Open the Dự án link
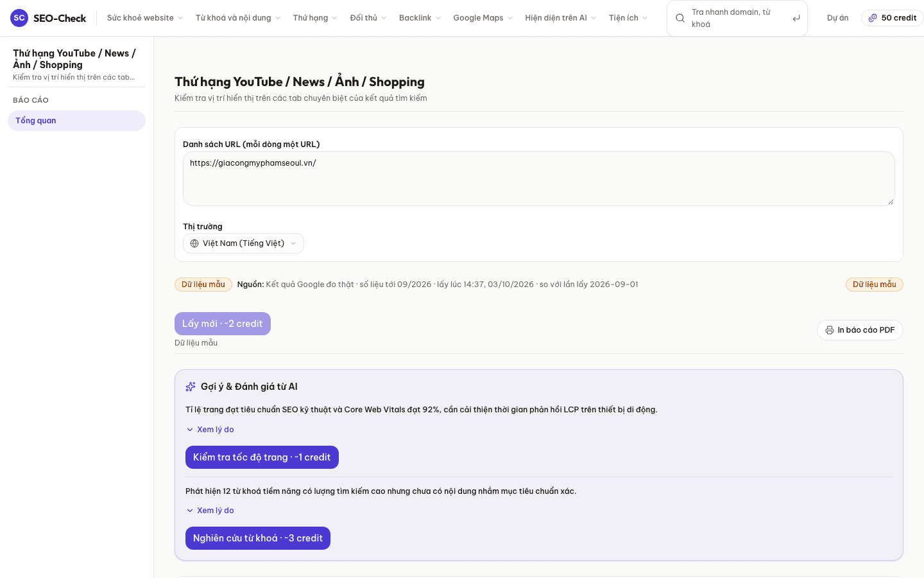The image size is (924, 578). (837, 18)
